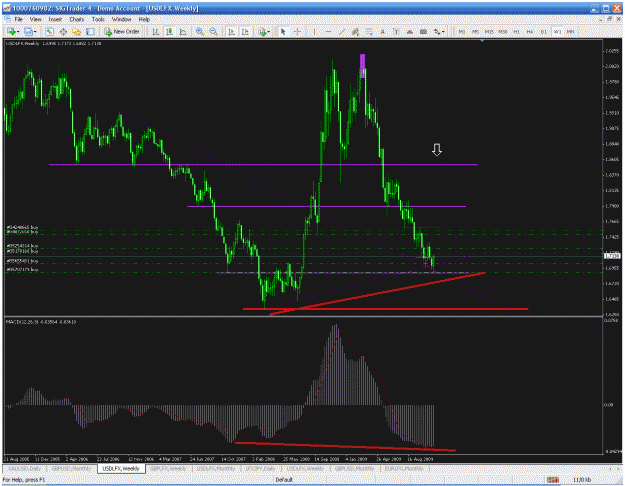Select the Cursor arrow tool
625x486 pixels.
tap(283, 31)
